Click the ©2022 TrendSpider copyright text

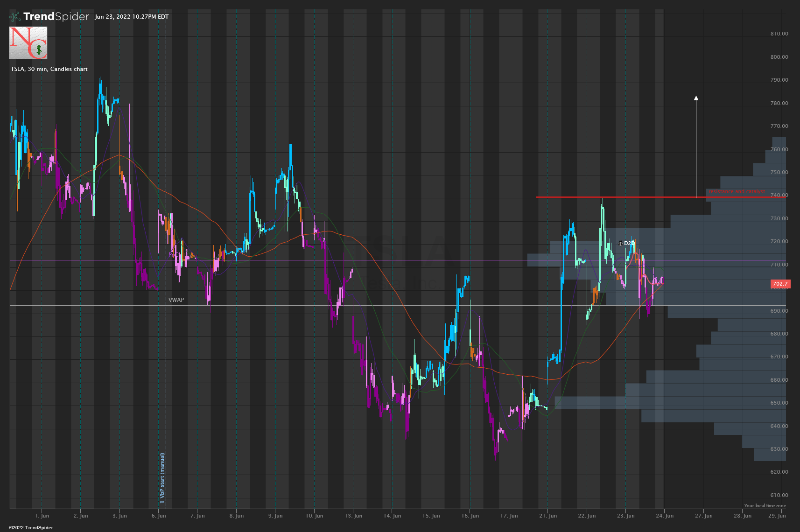31,528
